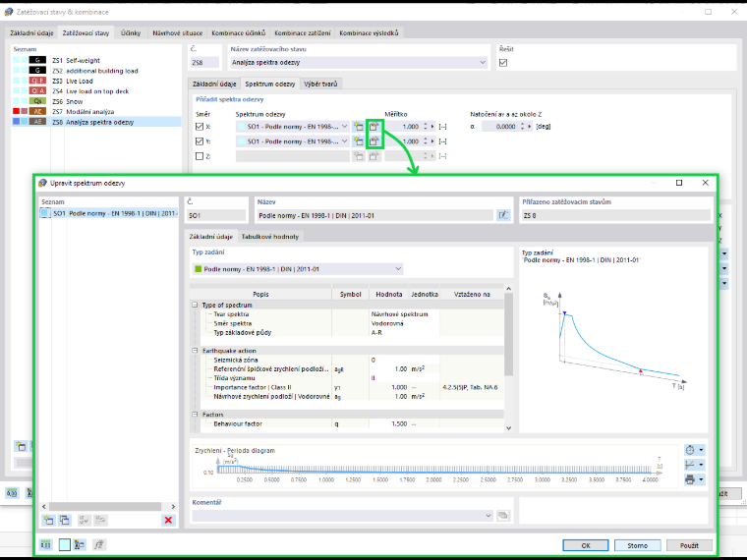Toggle the Y direction checkbox
This screenshot has width=747, height=560.
click(200, 141)
